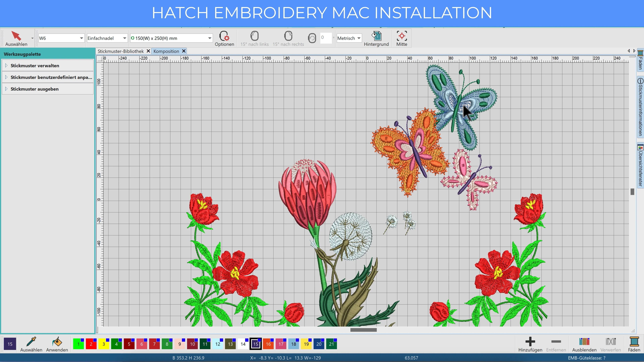
Task: Open the Fäden threads icon bottom right
Action: 634,342
